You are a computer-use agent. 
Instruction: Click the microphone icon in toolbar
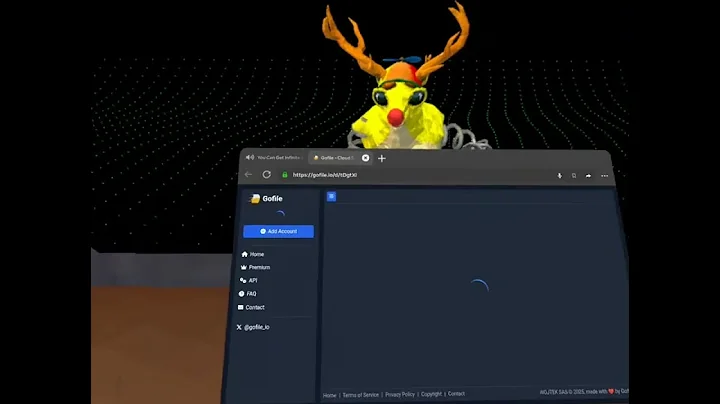[559, 176]
